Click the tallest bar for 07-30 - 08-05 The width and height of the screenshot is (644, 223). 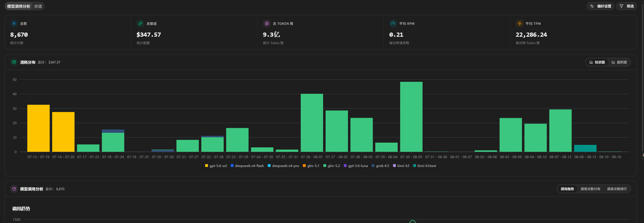(x=411, y=117)
